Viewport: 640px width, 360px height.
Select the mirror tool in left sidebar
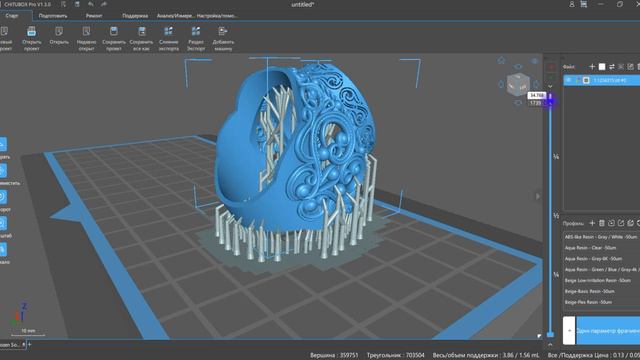pos(3,249)
